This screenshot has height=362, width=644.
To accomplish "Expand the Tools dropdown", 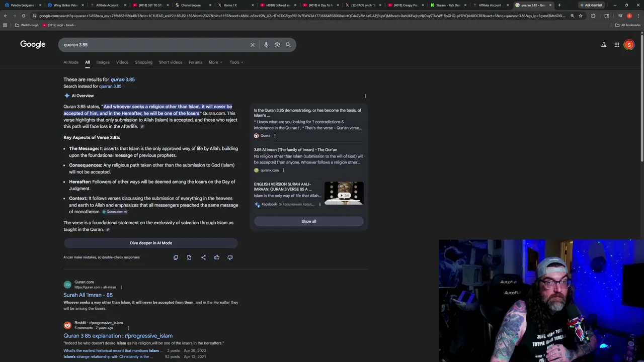I will coord(236,62).
